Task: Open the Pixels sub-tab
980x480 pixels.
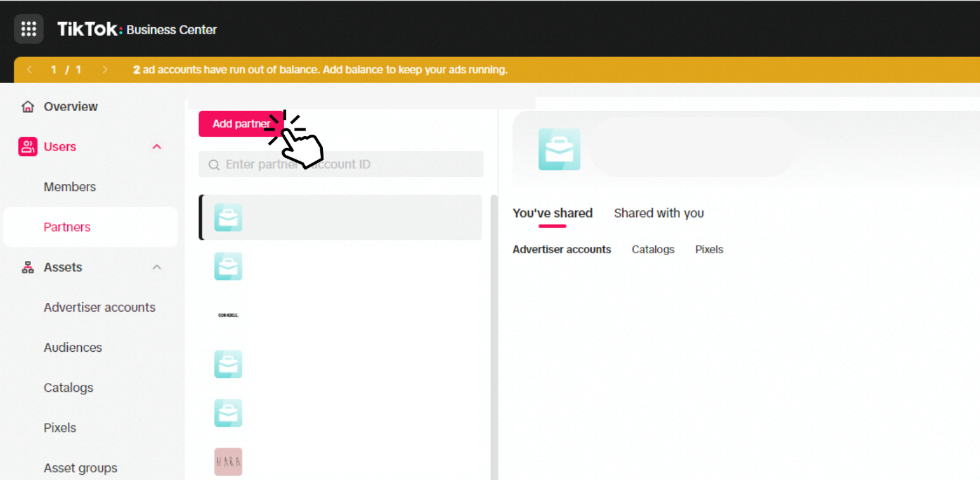Action: click(x=709, y=250)
